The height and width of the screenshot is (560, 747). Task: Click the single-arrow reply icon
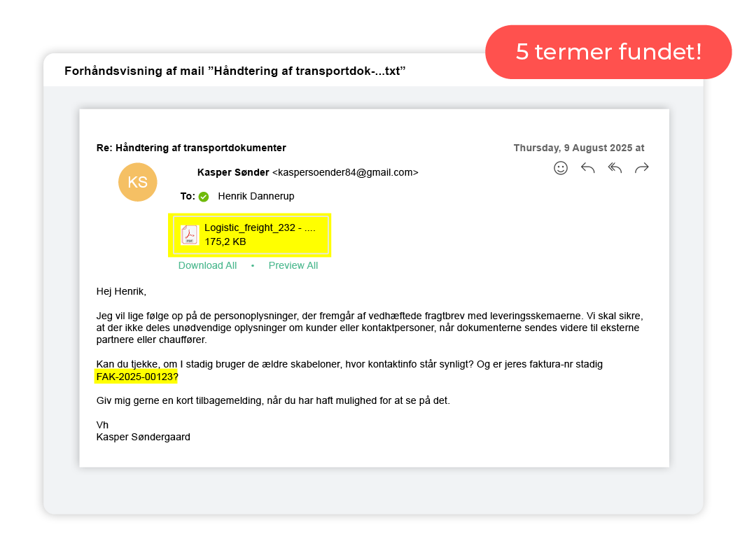pyautogui.click(x=588, y=168)
